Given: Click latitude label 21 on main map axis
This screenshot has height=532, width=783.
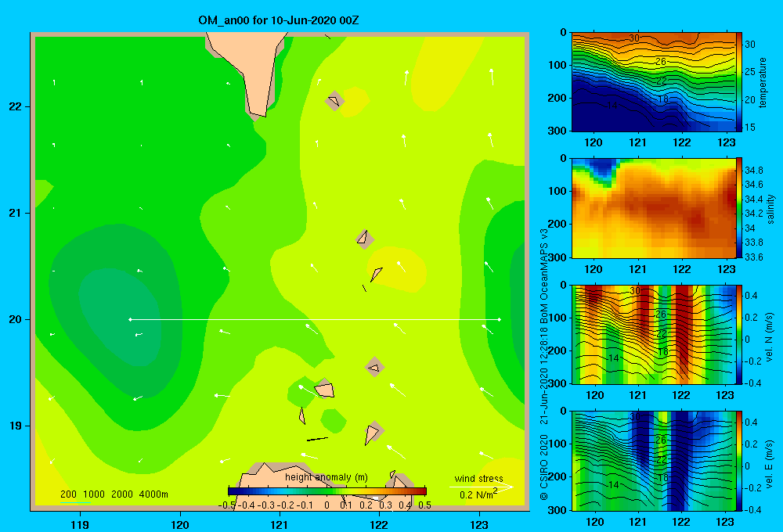Looking at the screenshot, I should click(16, 213).
